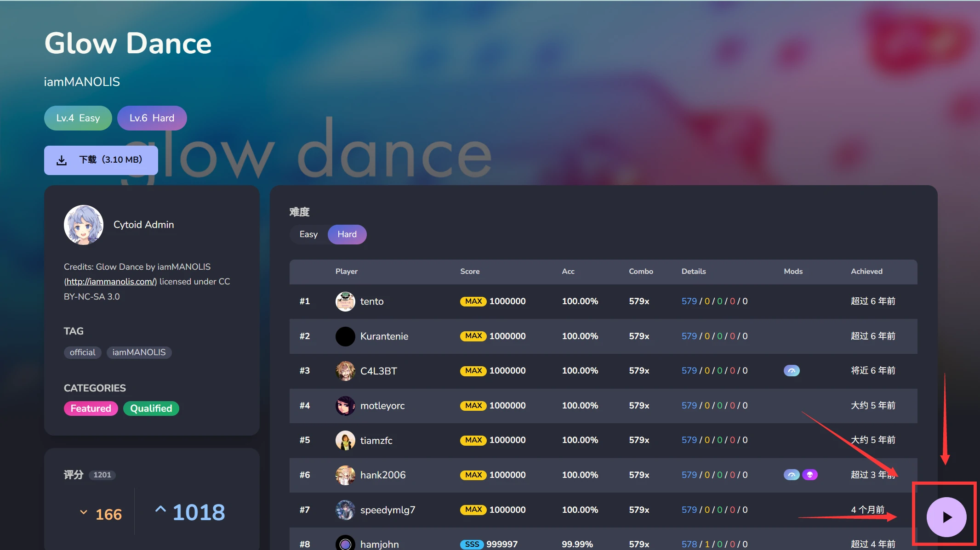Click the mod icon in C4L3BT's row
The image size is (980, 550).
click(792, 370)
